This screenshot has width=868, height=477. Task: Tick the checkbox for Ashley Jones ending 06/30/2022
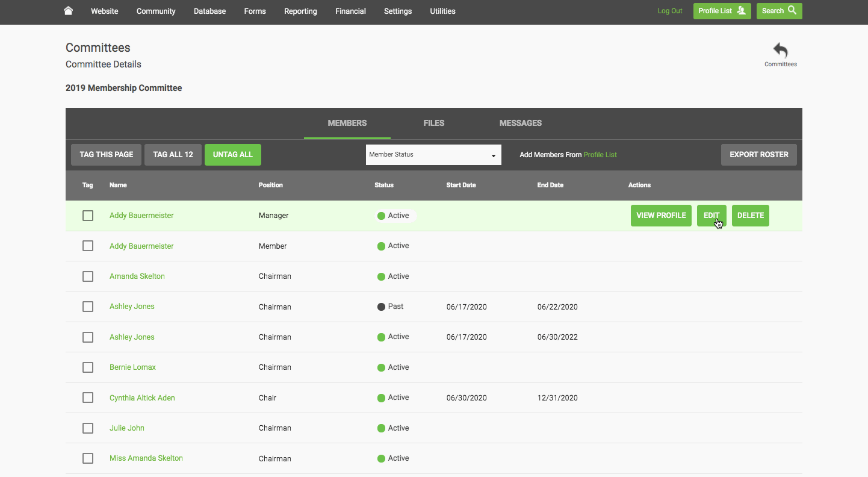coord(88,337)
